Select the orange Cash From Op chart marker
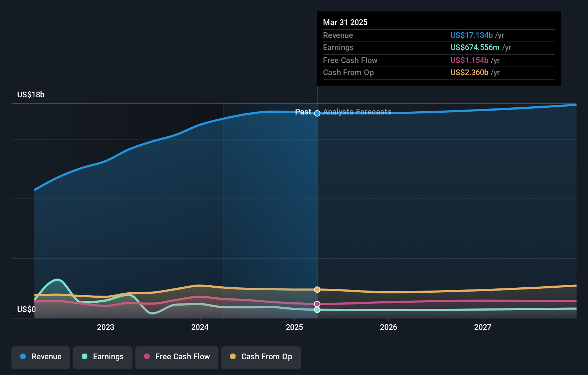 317,289
